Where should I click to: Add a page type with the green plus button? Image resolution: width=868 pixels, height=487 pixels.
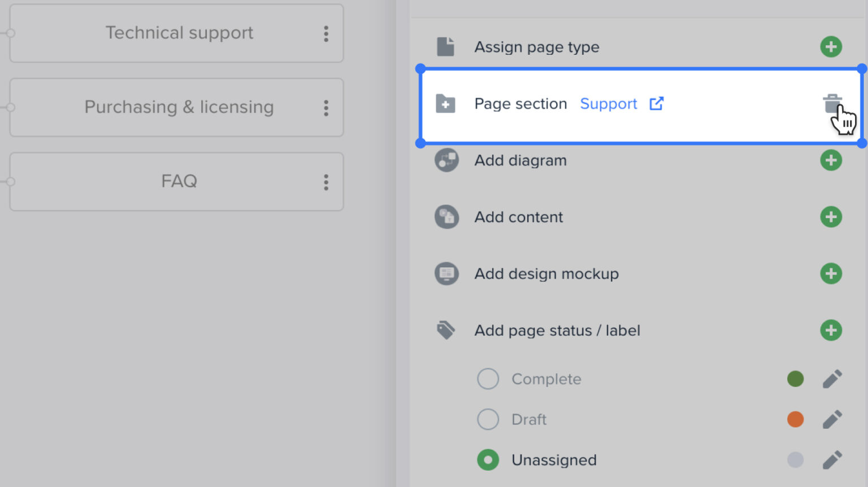831,47
